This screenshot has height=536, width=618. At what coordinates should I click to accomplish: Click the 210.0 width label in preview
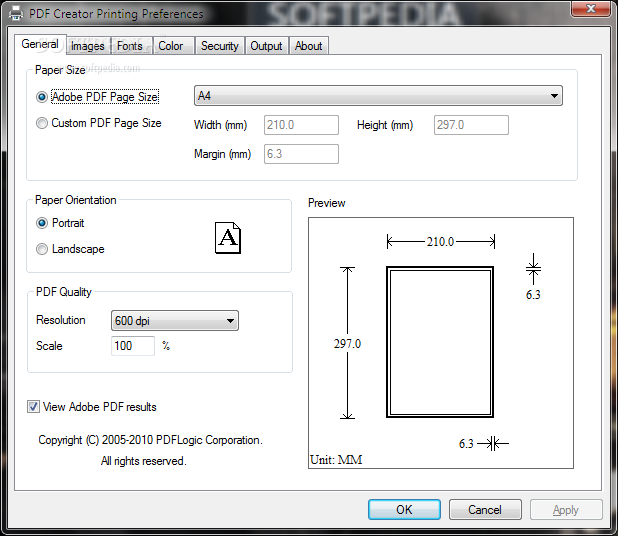click(440, 242)
